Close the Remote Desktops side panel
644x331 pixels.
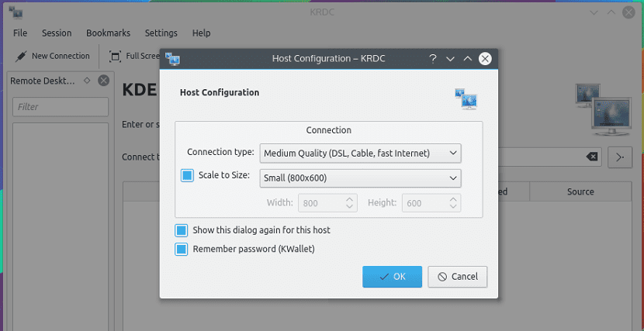click(x=103, y=81)
